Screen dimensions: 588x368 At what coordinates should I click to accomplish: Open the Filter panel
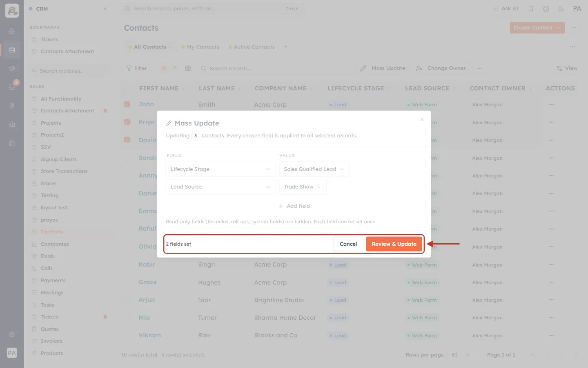(137, 68)
